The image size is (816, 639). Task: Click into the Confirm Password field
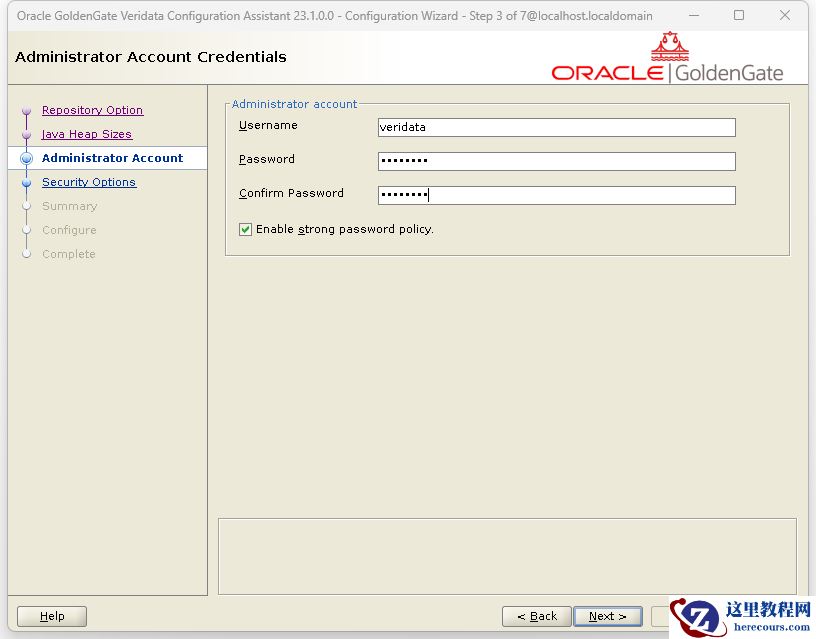point(556,195)
